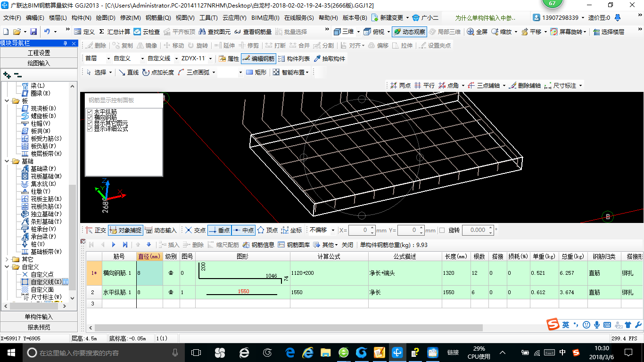The height and width of the screenshot is (362, 644).
Task: Click 查找图元 find element tool
Action: pos(215,32)
